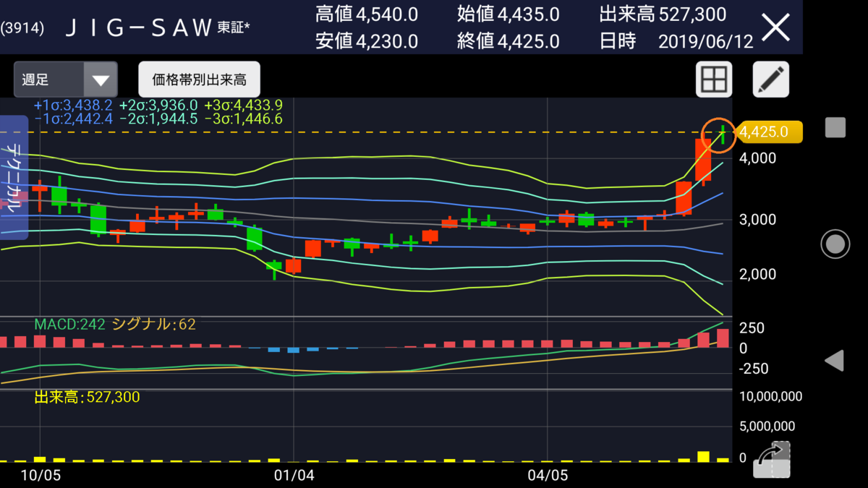Tap the 終値 4,425.0 value
868x488 pixels.
pyautogui.click(x=509, y=41)
